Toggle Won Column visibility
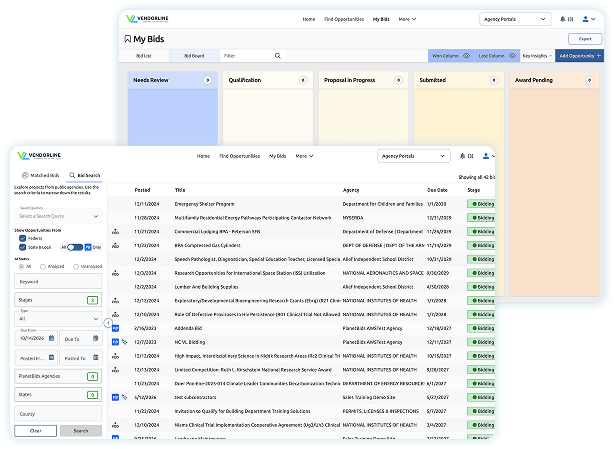 pos(451,56)
